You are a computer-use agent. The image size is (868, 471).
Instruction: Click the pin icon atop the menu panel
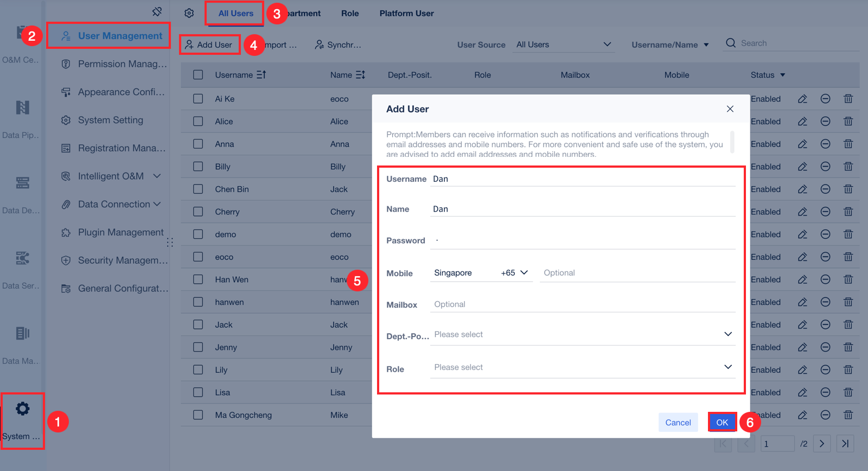(x=157, y=12)
